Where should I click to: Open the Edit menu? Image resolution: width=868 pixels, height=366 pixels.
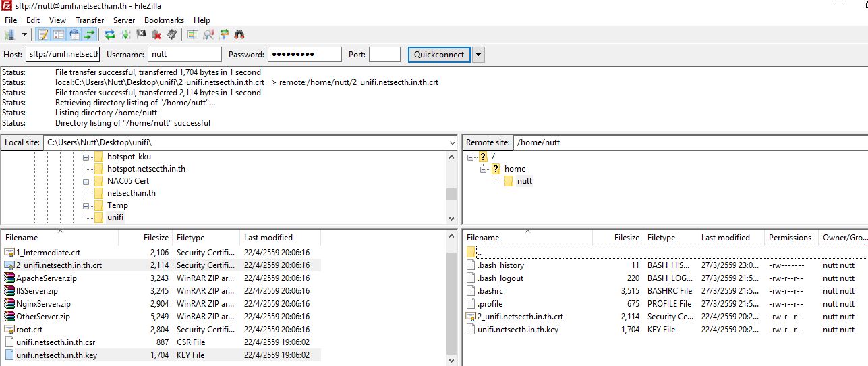coord(33,20)
